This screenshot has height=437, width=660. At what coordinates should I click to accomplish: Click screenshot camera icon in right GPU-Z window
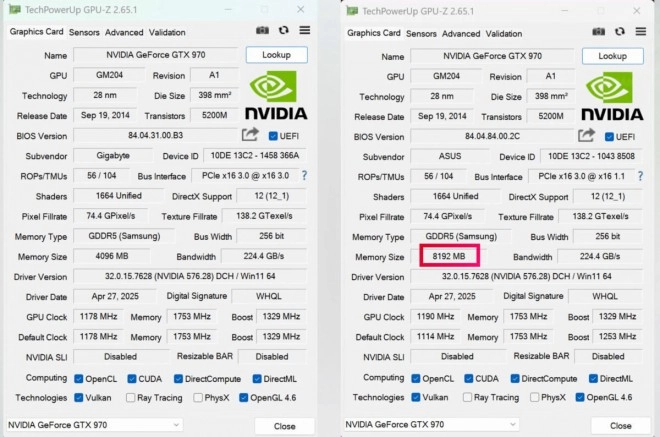[599, 32]
